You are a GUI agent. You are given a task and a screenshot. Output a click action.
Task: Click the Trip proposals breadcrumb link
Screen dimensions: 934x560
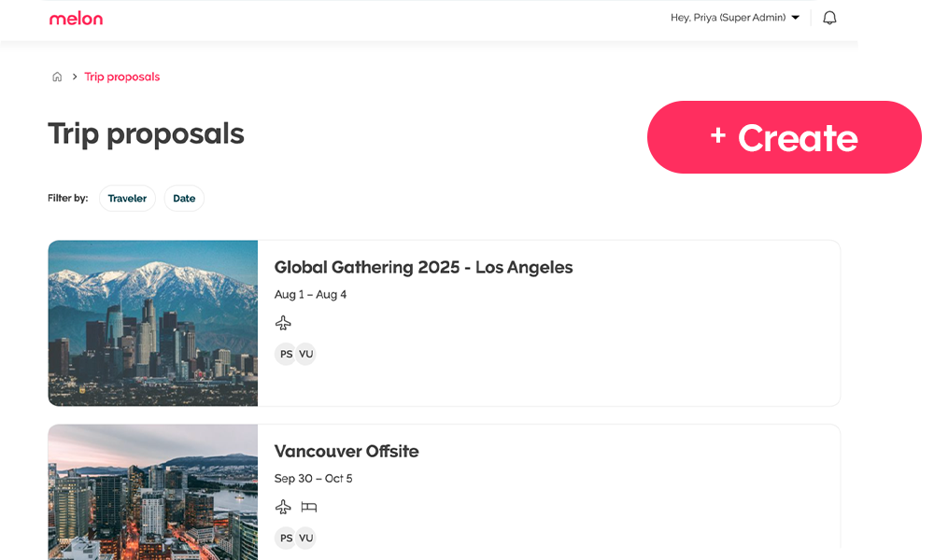(122, 77)
